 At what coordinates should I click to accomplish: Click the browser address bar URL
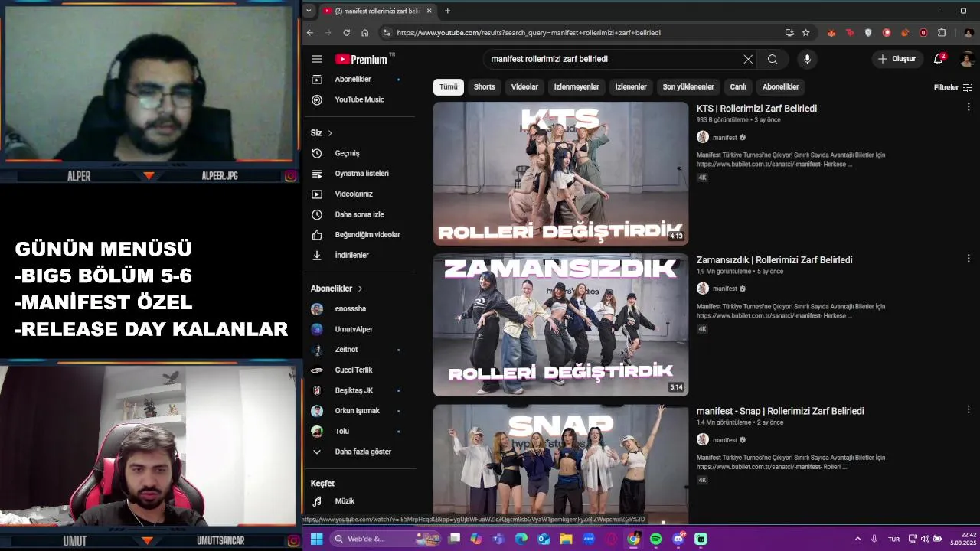(528, 33)
